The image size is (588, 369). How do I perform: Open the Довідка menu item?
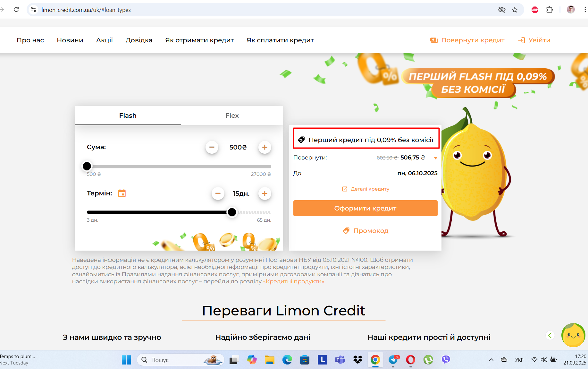(139, 40)
